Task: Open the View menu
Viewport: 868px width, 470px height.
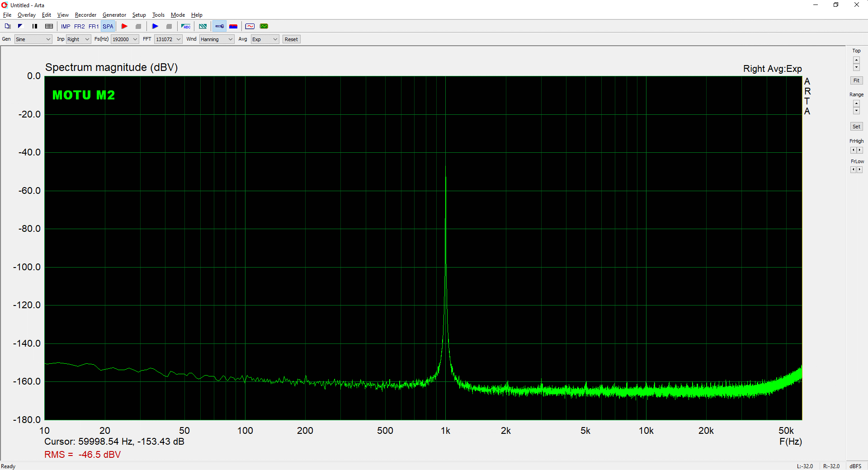Action: pyautogui.click(x=63, y=15)
